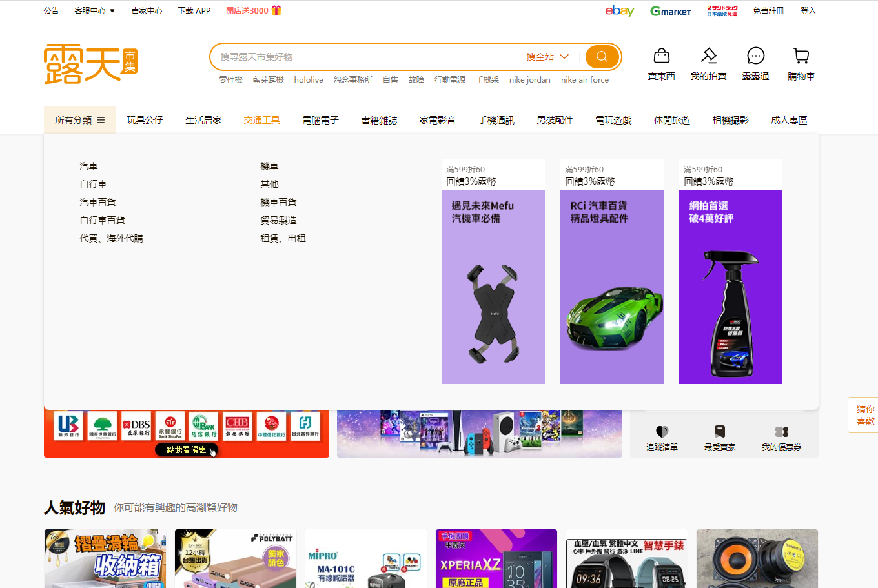Click the 追蹤清單 heart icon
878x588 pixels.
coord(662,432)
